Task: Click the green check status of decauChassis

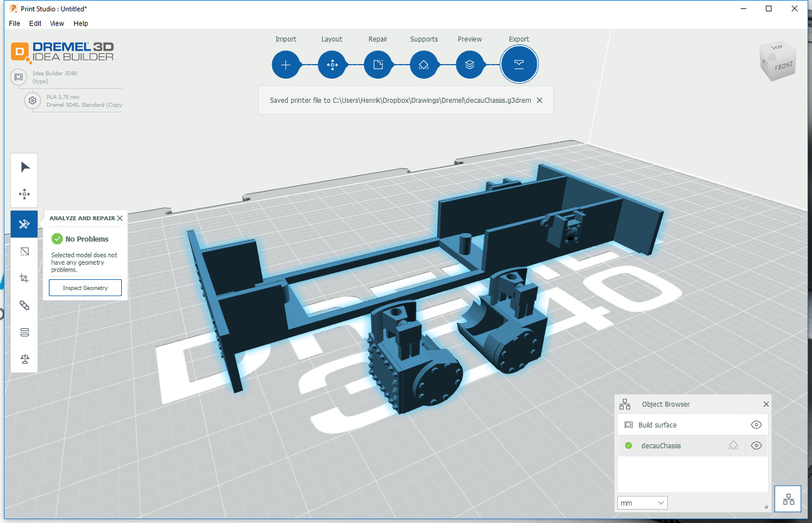Action: [x=628, y=446]
